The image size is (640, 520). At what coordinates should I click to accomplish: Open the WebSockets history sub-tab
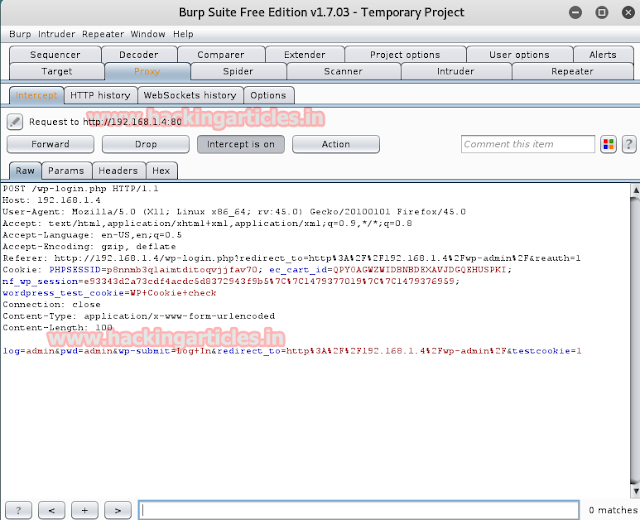[190, 96]
